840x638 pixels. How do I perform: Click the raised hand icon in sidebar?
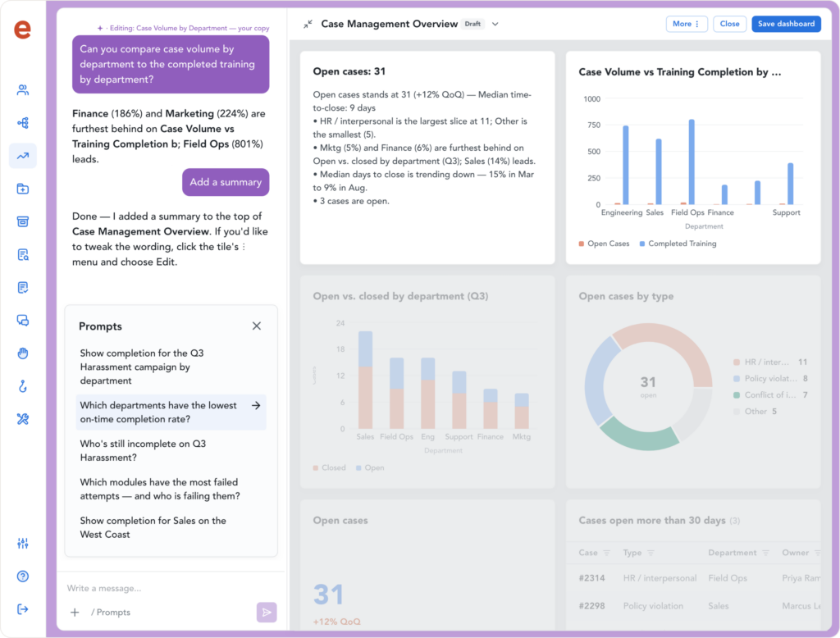22,353
